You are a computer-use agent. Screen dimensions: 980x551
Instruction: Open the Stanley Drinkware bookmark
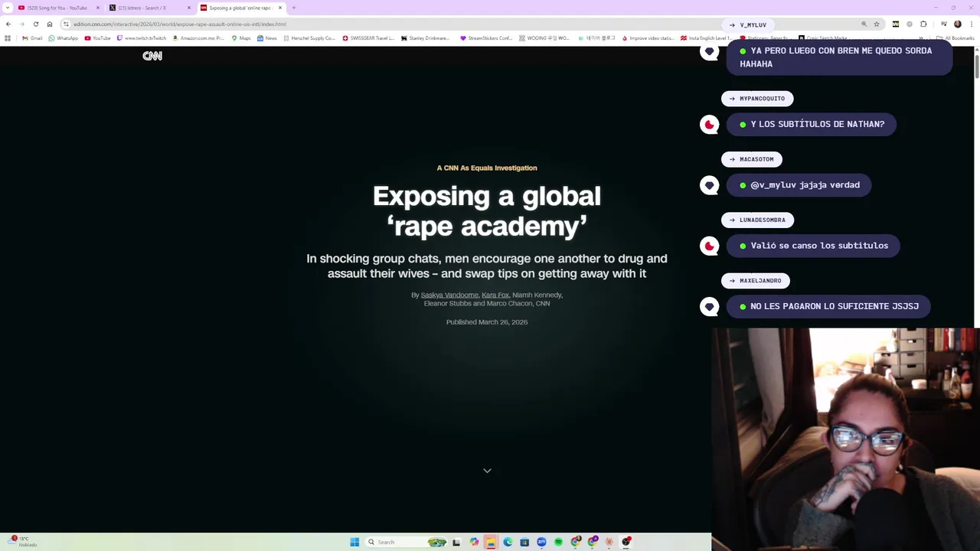pyautogui.click(x=426, y=38)
